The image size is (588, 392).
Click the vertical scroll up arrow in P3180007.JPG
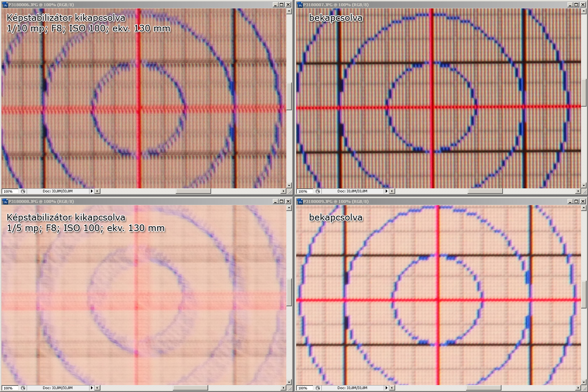tap(584, 11)
